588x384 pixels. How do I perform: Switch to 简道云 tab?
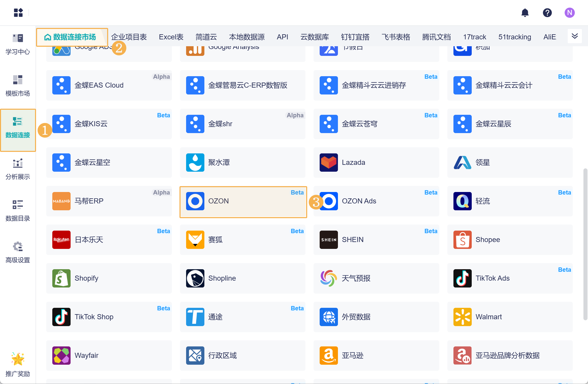click(206, 37)
